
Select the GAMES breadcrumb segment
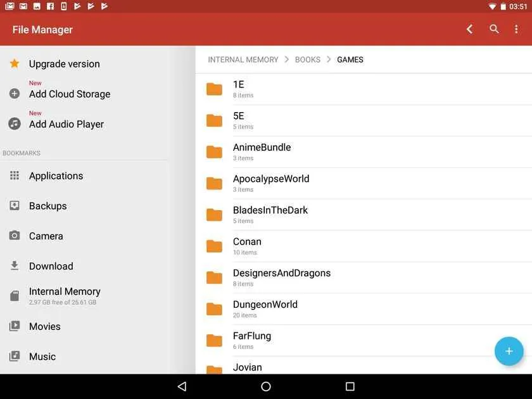(x=350, y=60)
